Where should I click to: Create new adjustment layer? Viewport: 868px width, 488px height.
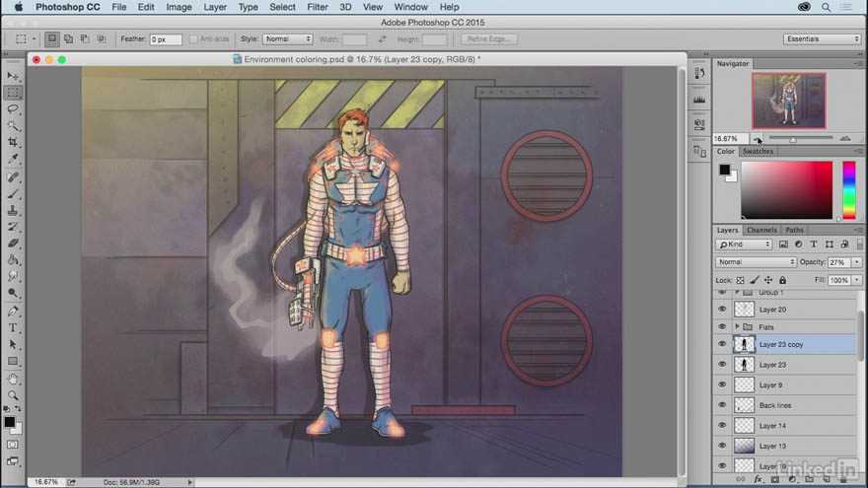tap(792, 479)
